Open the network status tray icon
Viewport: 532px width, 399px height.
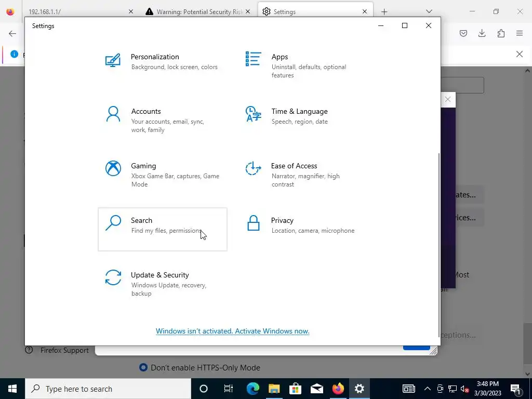coord(453,389)
